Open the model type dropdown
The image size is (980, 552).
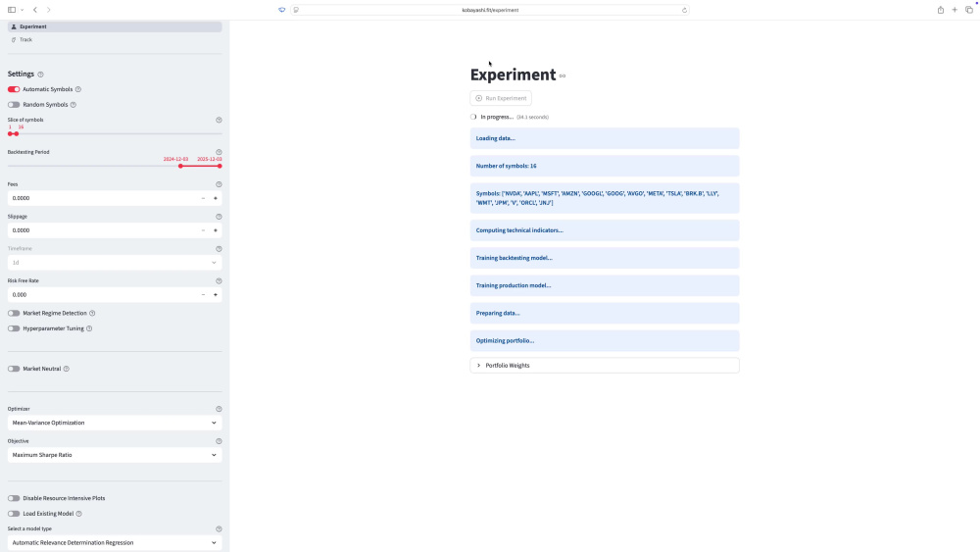[115, 542]
